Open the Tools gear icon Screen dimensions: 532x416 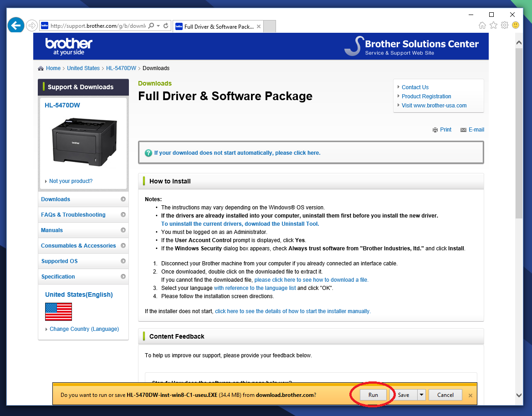505,25
